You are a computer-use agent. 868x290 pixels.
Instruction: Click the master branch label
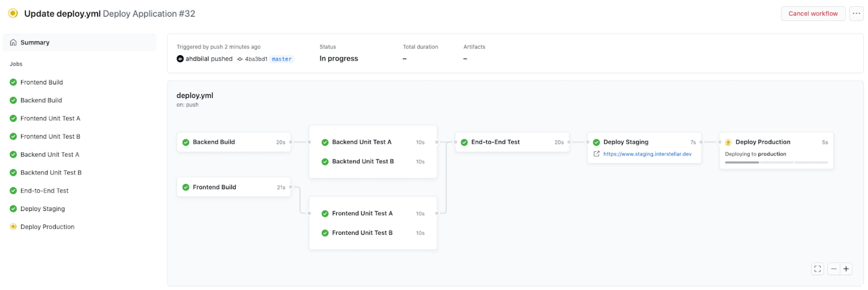(x=282, y=59)
